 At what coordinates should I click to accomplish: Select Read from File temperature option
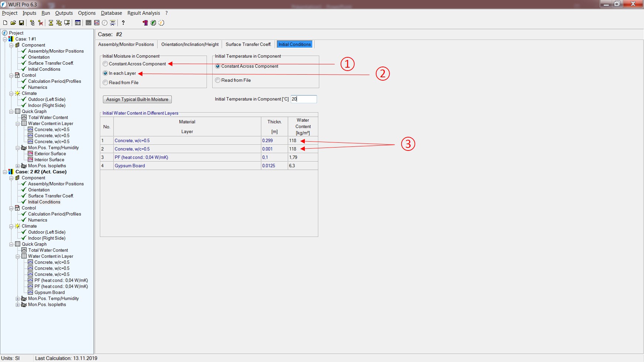(218, 80)
